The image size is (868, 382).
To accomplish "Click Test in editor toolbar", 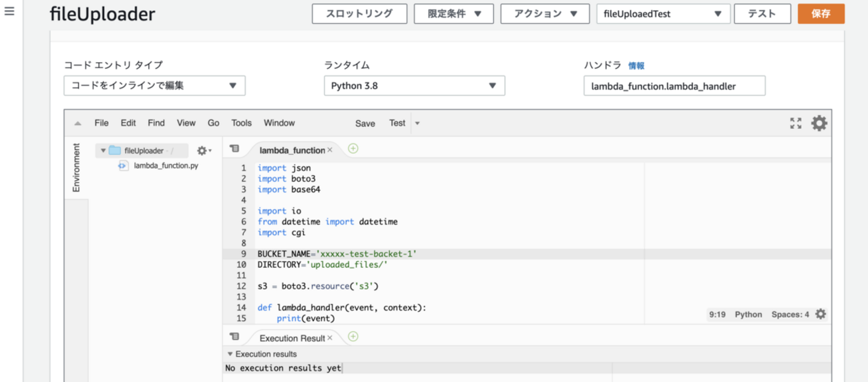I will click(397, 123).
